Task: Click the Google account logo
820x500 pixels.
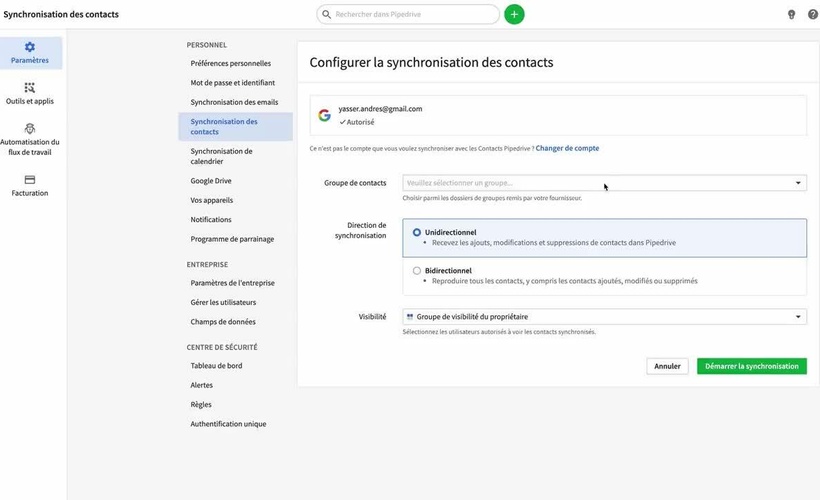Action: pyautogui.click(x=324, y=115)
